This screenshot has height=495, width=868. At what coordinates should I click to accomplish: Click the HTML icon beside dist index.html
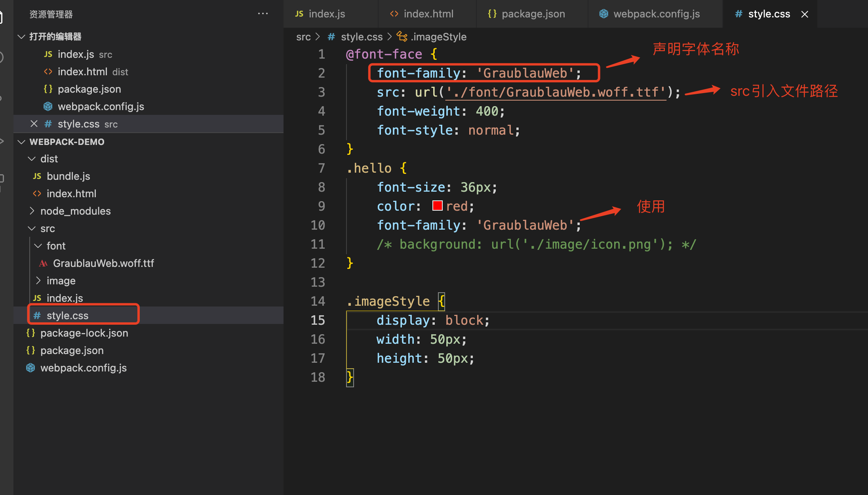tap(37, 194)
